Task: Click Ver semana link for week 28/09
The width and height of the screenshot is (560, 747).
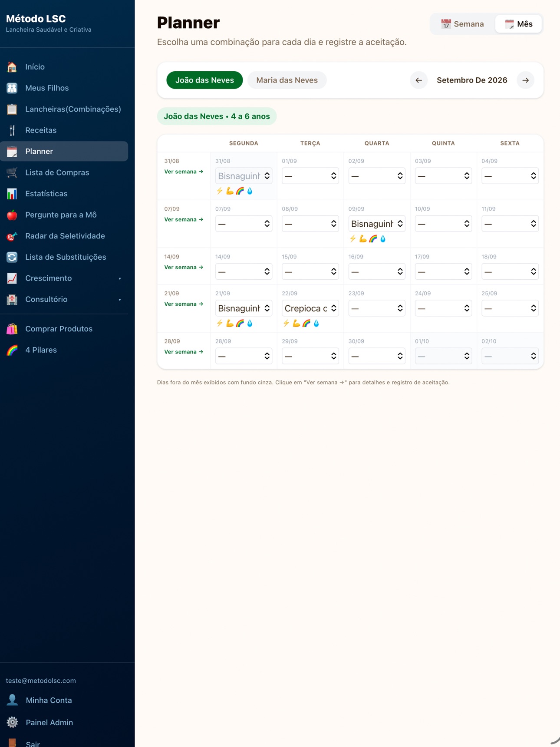Action: click(184, 352)
